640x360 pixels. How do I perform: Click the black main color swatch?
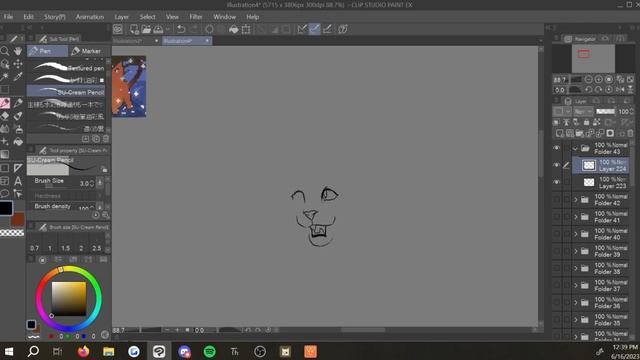point(6,208)
